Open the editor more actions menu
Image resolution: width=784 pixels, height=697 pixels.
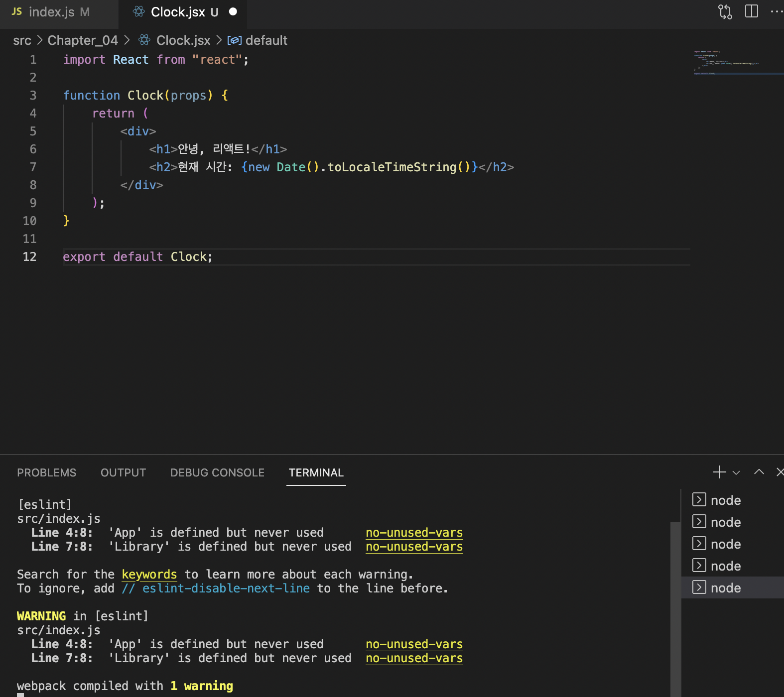[x=777, y=11]
